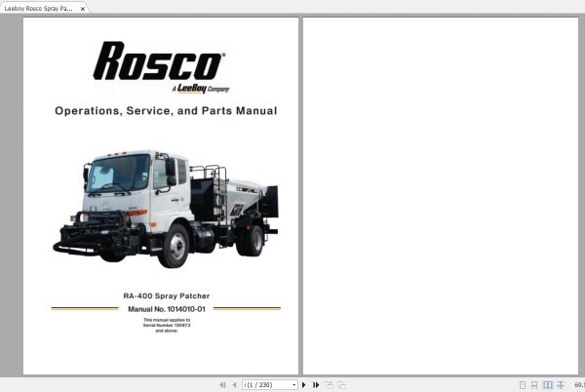Screen dimensions: 585x392
Task: Click the A LeeBoy Company tagline
Action: click(201, 89)
